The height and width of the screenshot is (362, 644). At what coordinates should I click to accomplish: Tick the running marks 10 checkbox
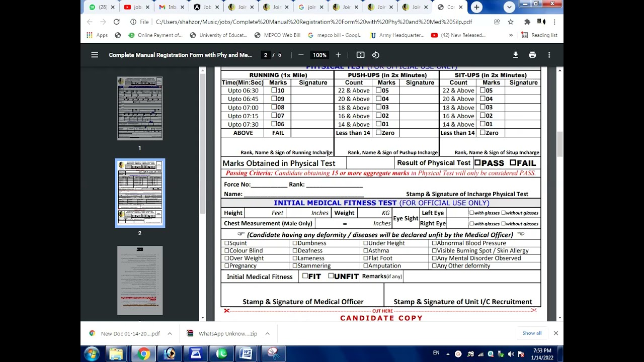274,90
